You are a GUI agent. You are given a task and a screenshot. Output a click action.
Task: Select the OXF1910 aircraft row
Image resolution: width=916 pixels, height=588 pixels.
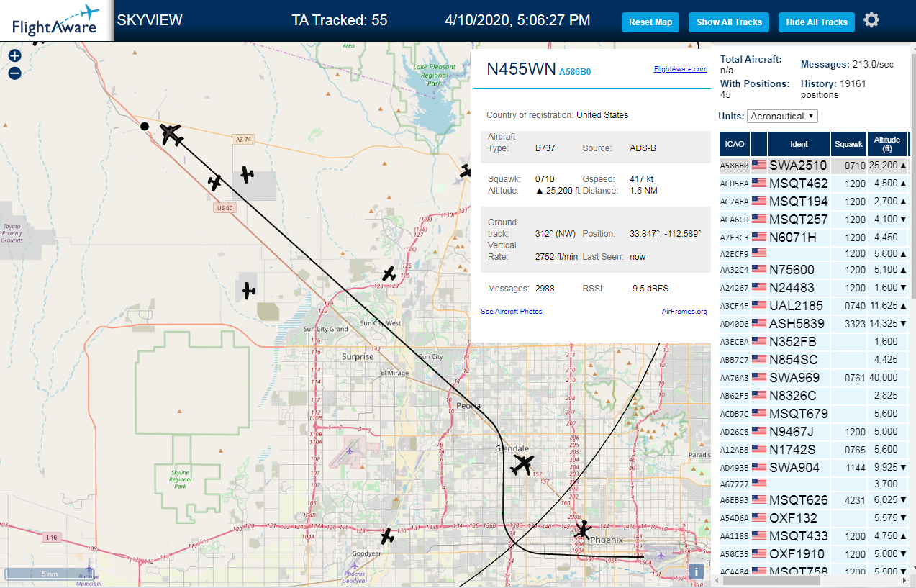[x=813, y=554]
